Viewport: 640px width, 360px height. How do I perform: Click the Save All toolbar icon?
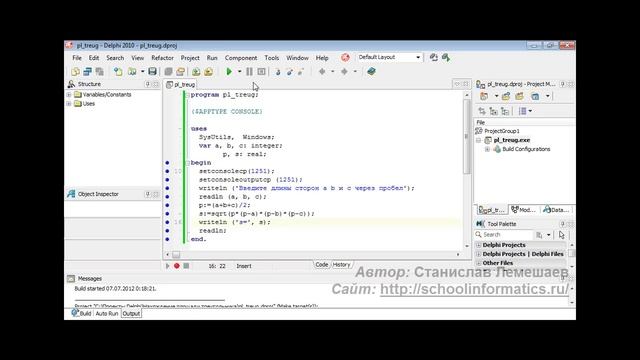coord(168,71)
